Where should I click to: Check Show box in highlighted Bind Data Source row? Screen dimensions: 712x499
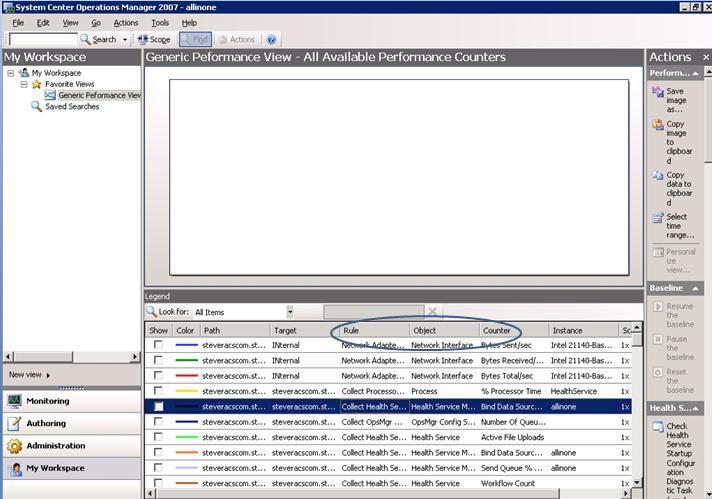[158, 406]
